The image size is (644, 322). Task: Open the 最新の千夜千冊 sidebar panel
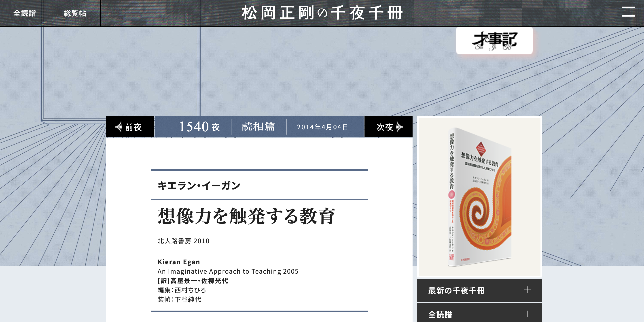click(x=456, y=290)
